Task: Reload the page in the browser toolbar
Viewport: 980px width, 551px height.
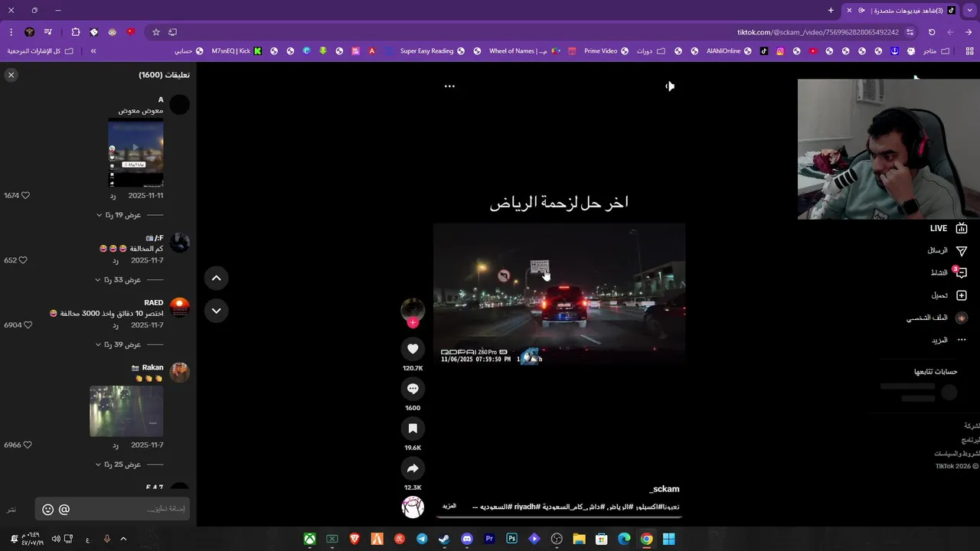Action: (x=932, y=32)
